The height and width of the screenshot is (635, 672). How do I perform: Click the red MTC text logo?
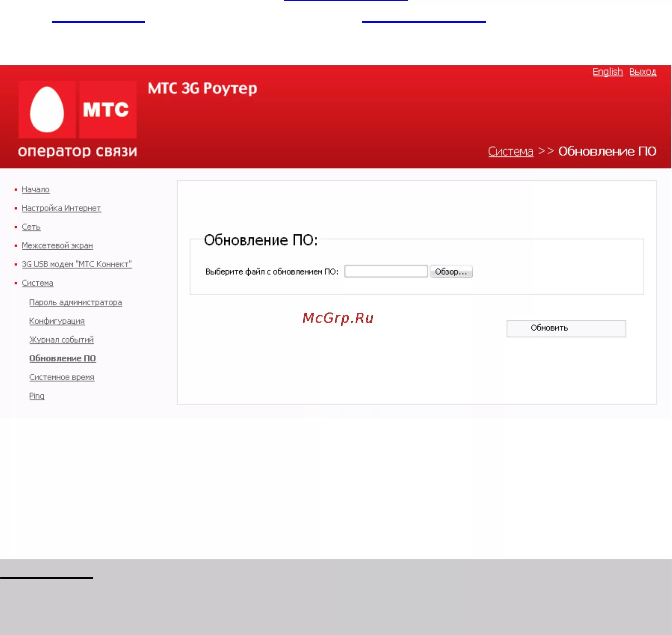click(x=108, y=109)
